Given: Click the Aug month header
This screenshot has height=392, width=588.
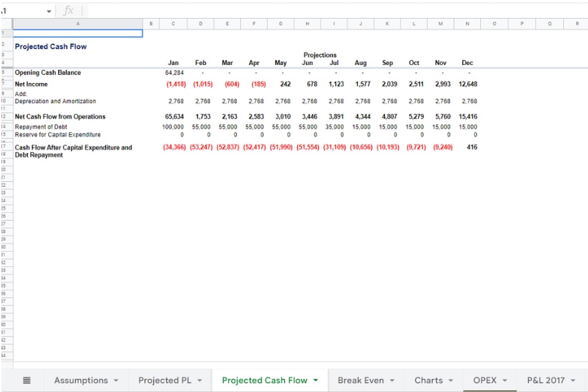Looking at the screenshot, I should (361, 63).
